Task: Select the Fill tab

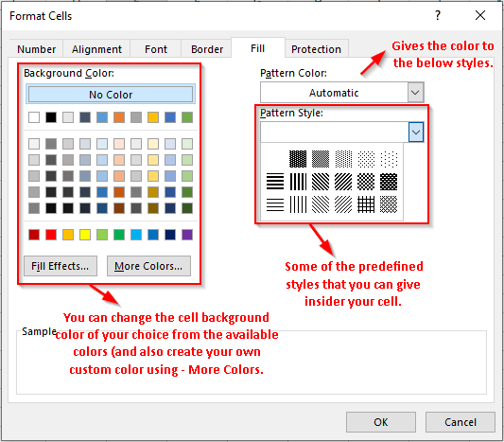Action: [258, 48]
